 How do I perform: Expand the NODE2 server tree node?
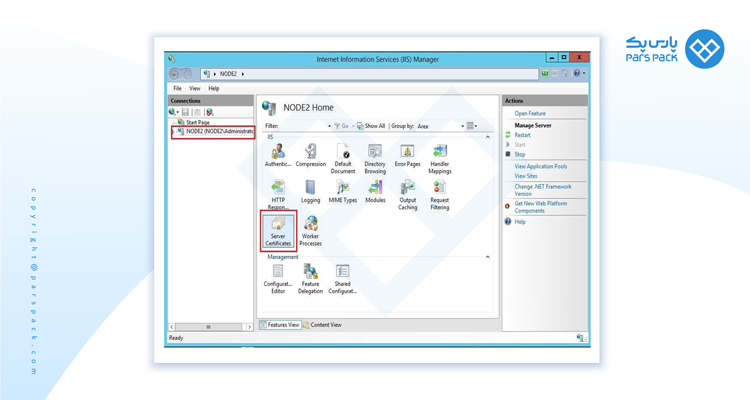coord(173,132)
